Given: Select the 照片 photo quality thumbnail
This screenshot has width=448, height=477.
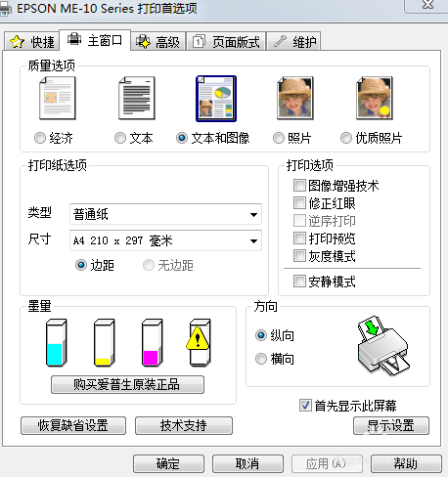Looking at the screenshot, I should coord(295,99).
